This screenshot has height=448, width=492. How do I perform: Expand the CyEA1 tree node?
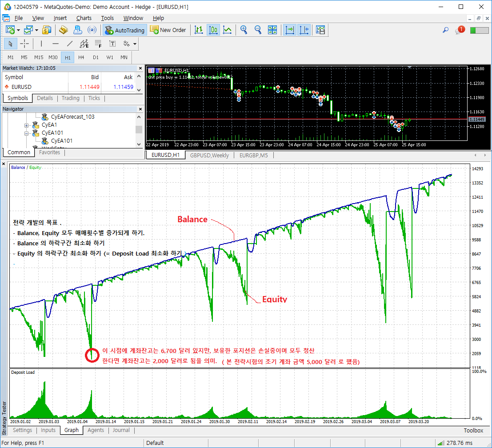click(x=26, y=125)
